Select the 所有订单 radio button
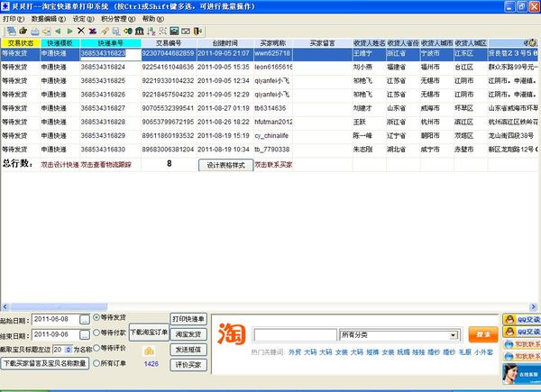541x392 pixels. (96, 363)
